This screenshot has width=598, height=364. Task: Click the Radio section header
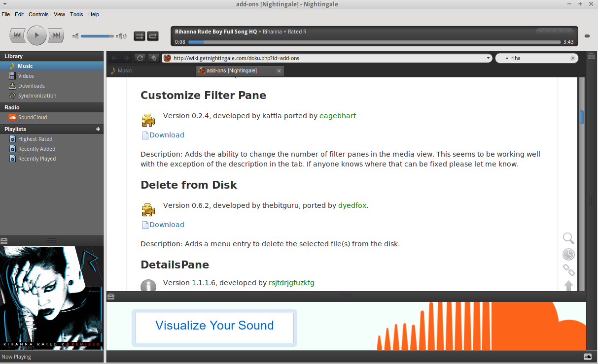[x=52, y=107]
